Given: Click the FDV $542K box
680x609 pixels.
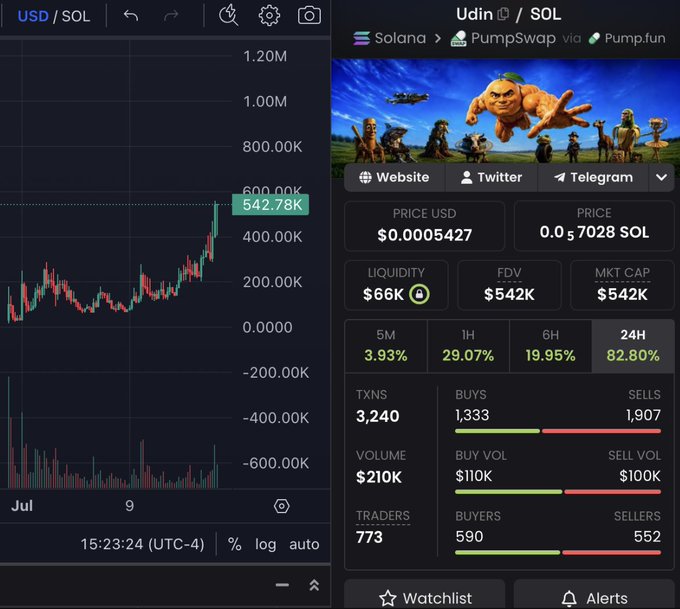Looking at the screenshot, I should tap(509, 285).
